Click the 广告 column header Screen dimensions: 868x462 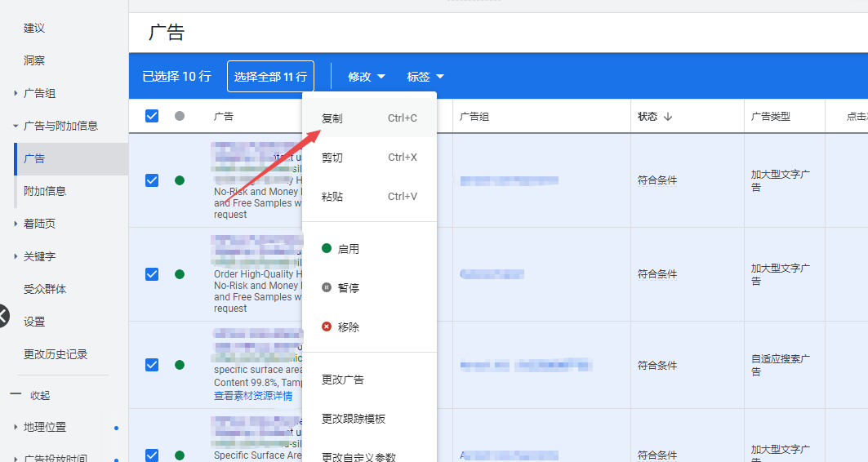pyautogui.click(x=224, y=117)
